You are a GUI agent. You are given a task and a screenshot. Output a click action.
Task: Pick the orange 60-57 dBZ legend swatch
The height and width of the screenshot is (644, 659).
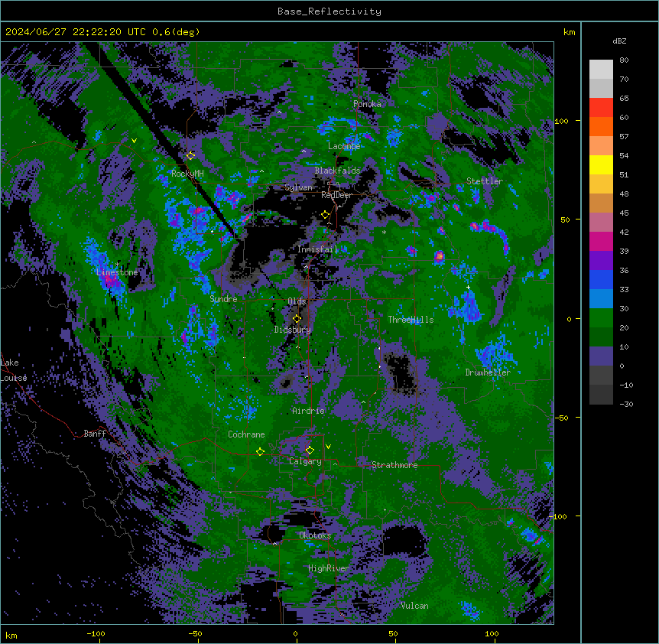pos(601,126)
